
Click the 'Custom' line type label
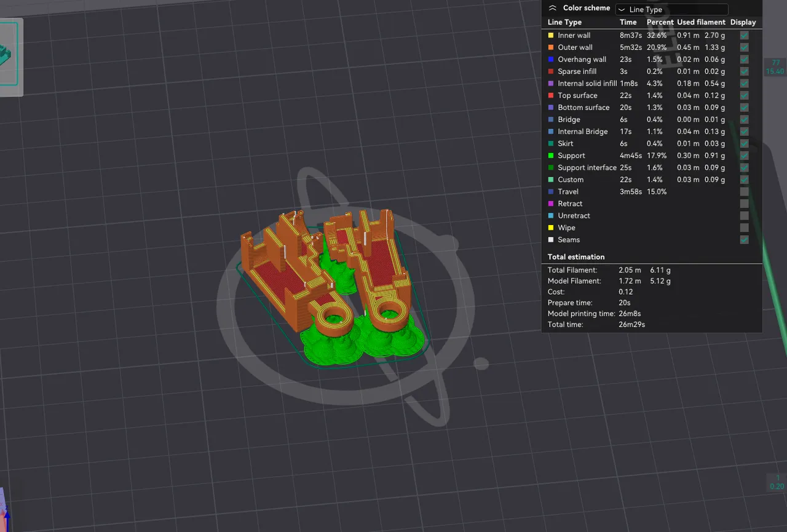click(x=571, y=180)
